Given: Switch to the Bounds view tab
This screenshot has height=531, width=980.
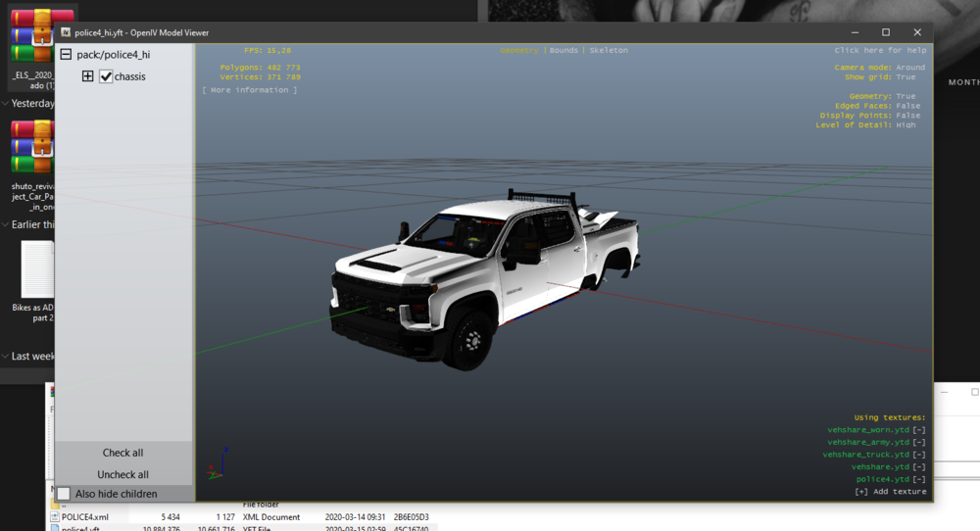Looking at the screenshot, I should 563,50.
